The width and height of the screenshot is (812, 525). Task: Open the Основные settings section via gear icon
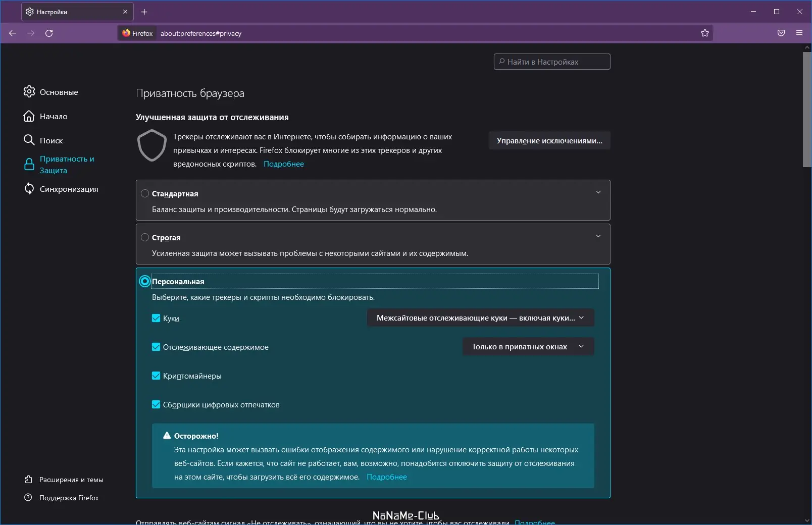pos(29,92)
